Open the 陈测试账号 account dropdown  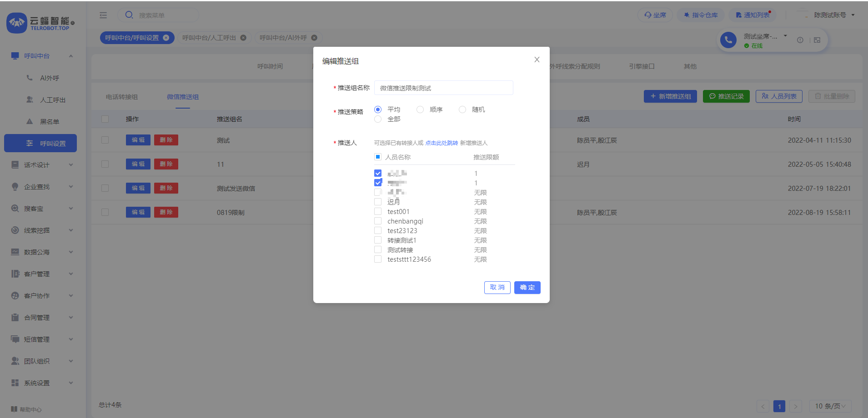click(x=834, y=15)
